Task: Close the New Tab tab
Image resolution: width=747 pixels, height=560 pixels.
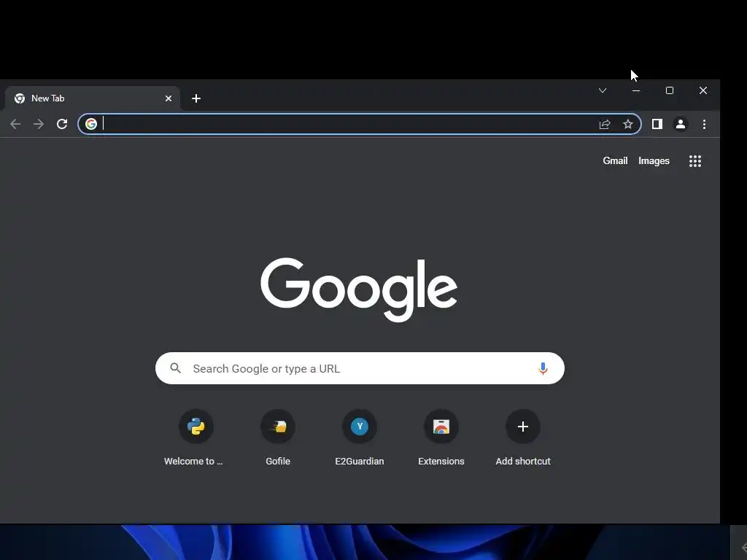Action: [169, 98]
